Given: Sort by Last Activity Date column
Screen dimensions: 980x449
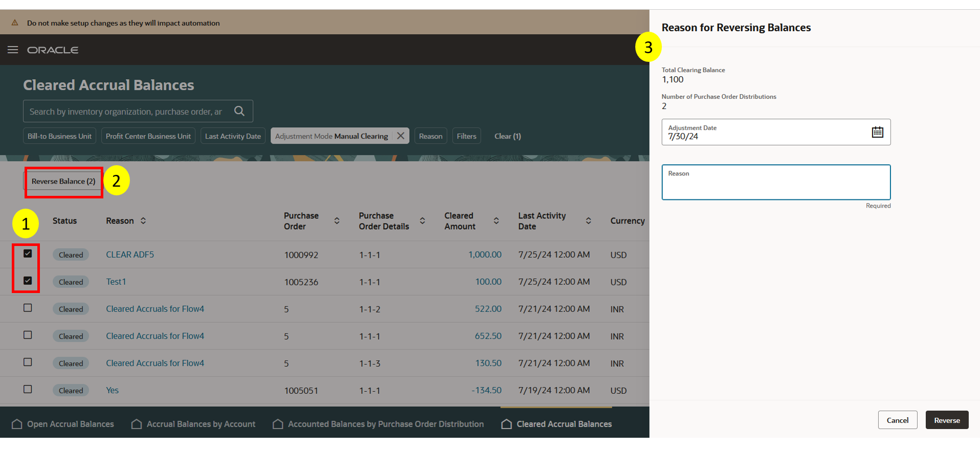Looking at the screenshot, I should (588, 220).
